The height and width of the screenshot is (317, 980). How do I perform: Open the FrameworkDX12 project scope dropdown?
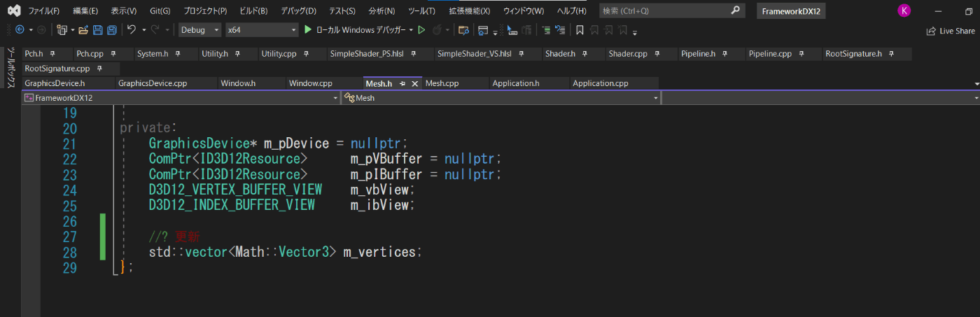[181, 98]
